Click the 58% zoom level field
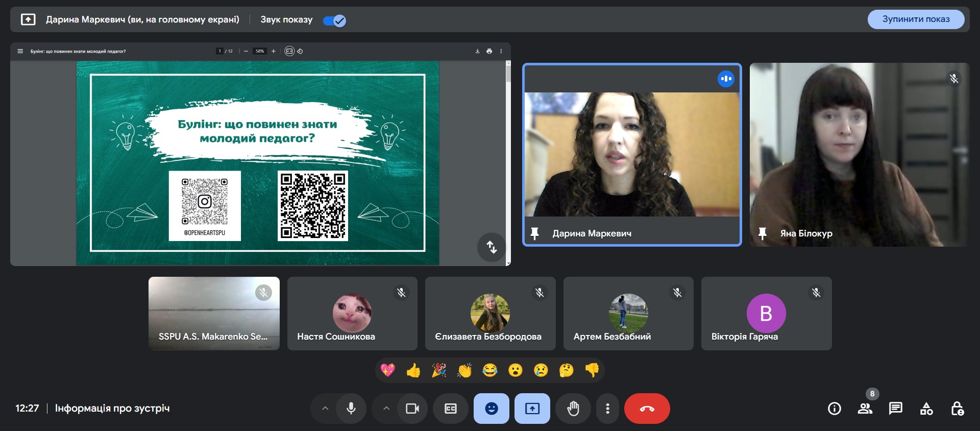Viewport: 980px width, 431px height. [x=260, y=51]
